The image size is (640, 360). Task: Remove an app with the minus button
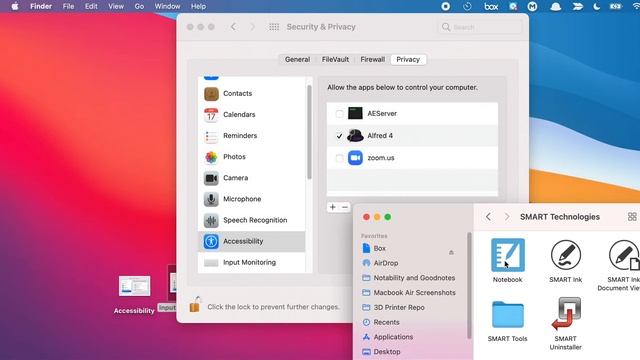345,207
